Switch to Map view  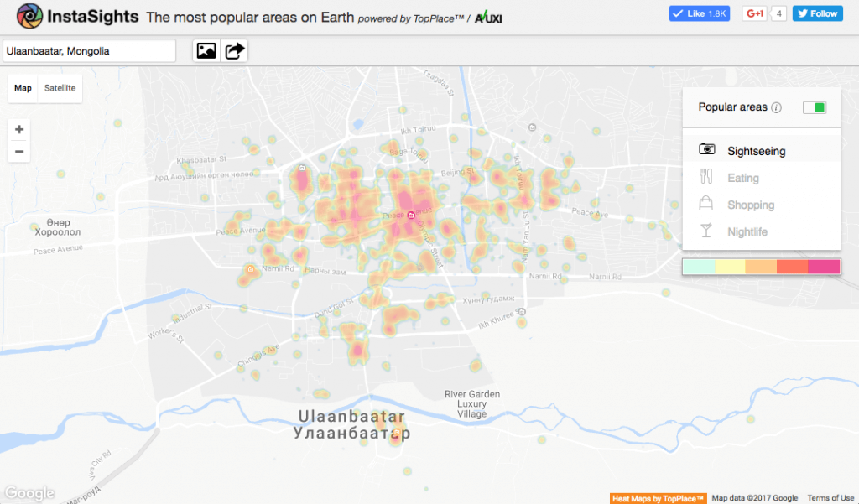coord(23,88)
